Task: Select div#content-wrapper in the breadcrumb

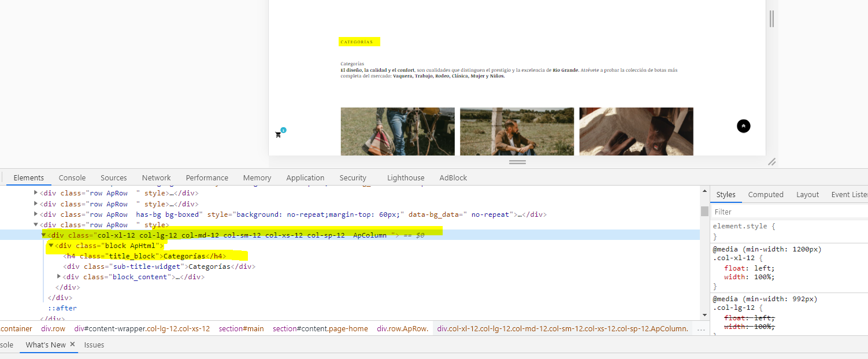Action: (142, 328)
